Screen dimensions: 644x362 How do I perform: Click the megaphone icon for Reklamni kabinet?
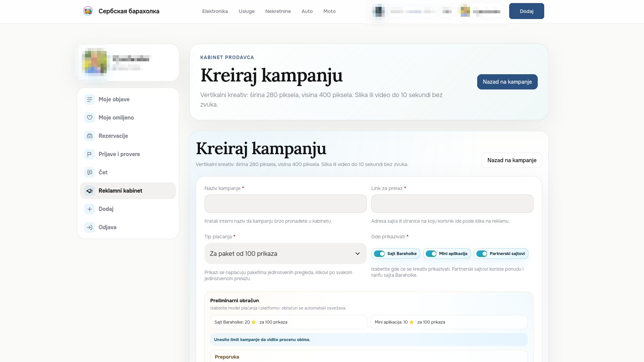coord(89,191)
